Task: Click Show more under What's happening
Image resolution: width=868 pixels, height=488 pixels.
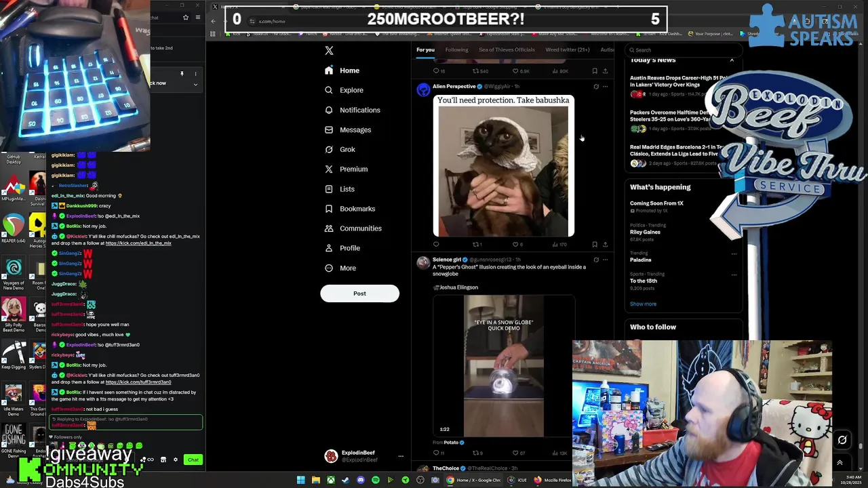Action: (643, 304)
